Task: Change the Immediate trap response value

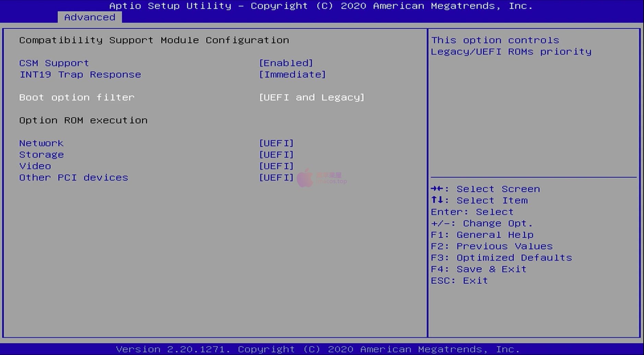Action: click(292, 75)
